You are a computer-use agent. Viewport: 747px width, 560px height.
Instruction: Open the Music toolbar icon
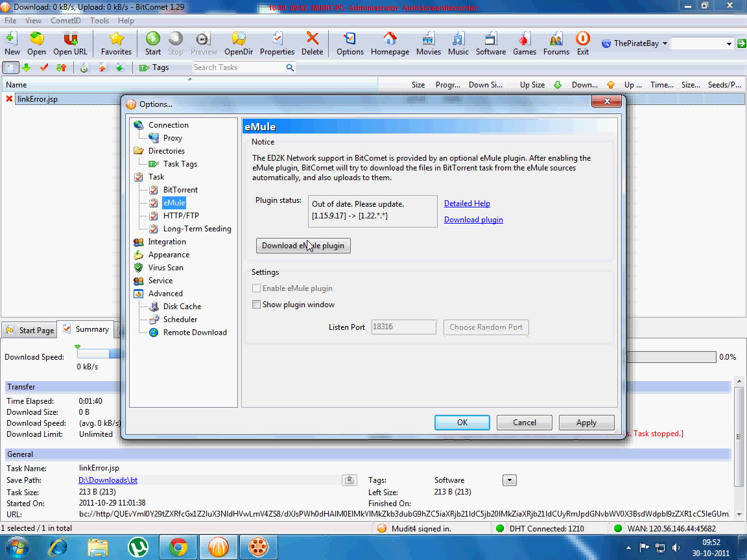458,43
